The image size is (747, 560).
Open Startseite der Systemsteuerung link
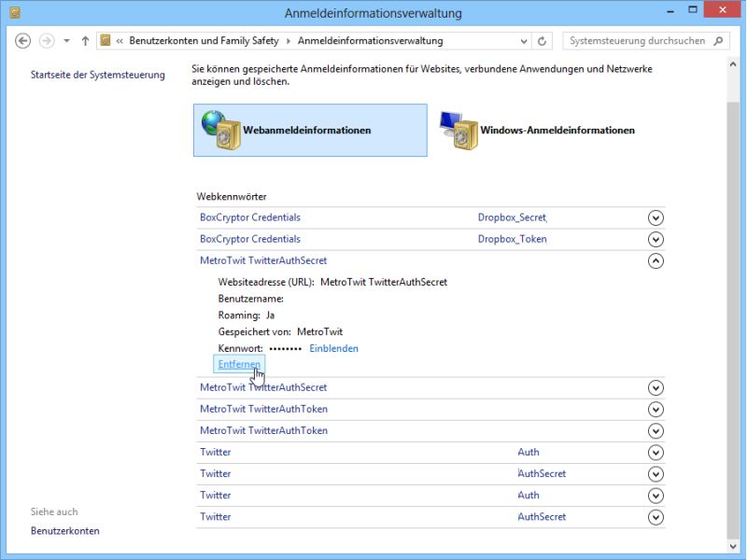98,75
